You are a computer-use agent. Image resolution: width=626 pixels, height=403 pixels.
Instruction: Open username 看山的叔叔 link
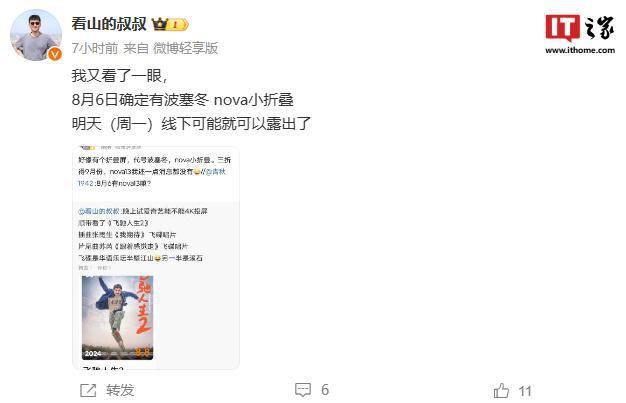109,24
